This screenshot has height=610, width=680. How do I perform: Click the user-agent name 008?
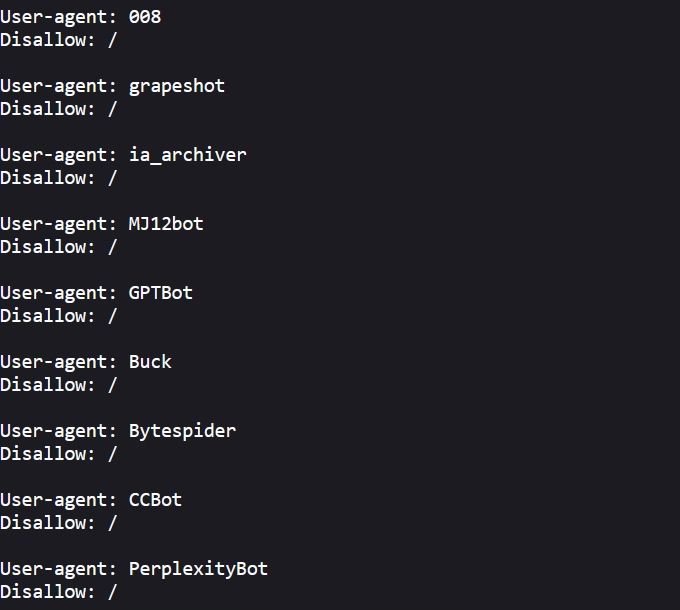click(145, 17)
